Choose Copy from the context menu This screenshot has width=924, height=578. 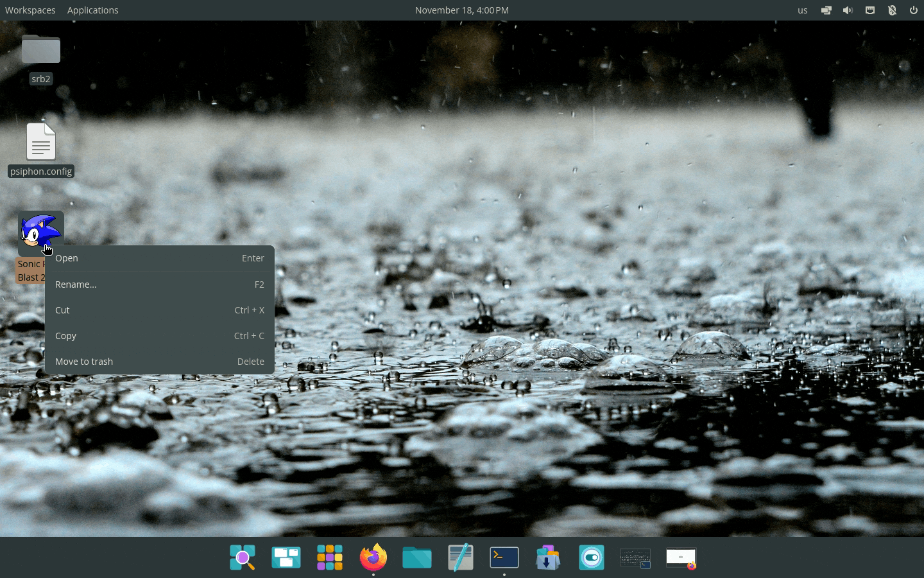(160, 336)
